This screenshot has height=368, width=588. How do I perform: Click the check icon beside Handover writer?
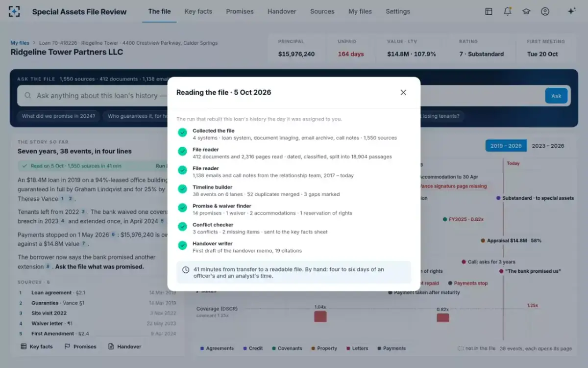coord(182,245)
